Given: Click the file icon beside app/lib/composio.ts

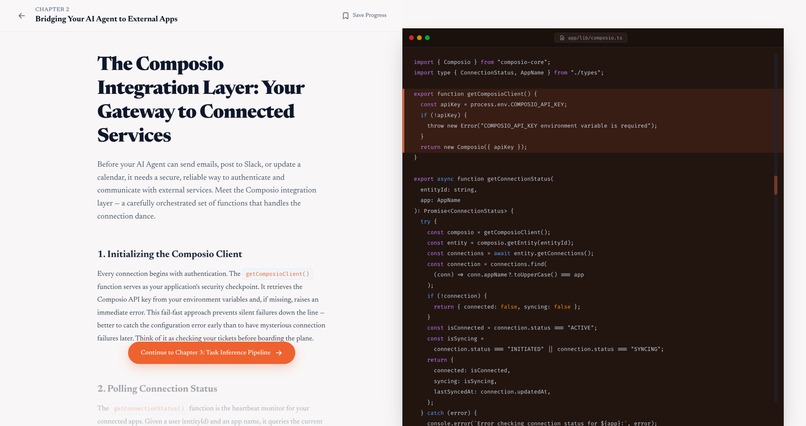Looking at the screenshot, I should click(562, 38).
